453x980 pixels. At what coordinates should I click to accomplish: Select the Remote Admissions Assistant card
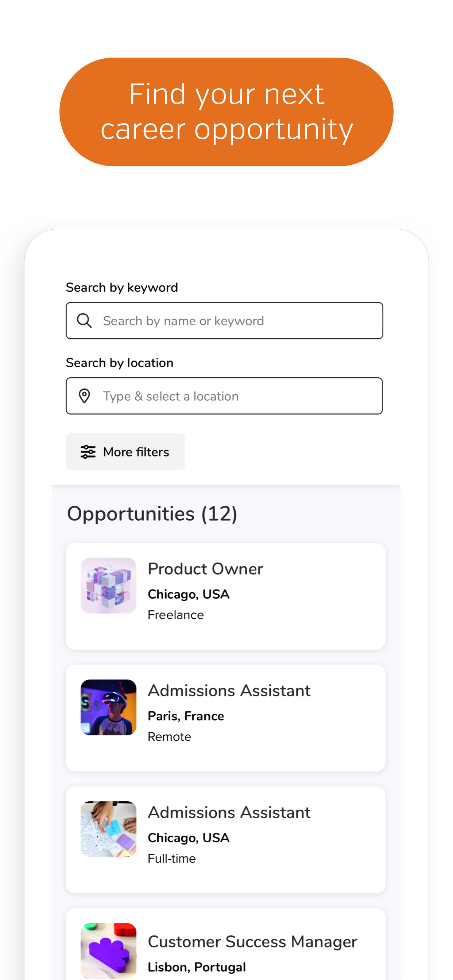pos(226,718)
